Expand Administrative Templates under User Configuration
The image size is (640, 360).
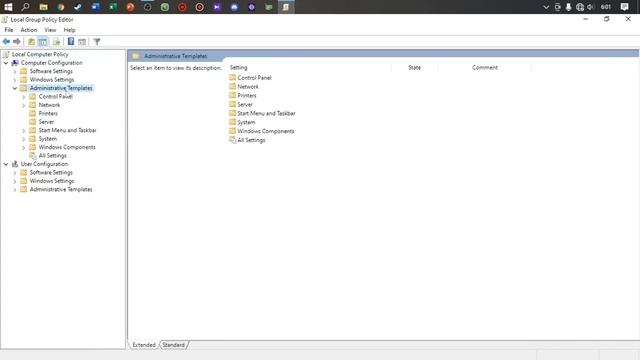coord(15,189)
